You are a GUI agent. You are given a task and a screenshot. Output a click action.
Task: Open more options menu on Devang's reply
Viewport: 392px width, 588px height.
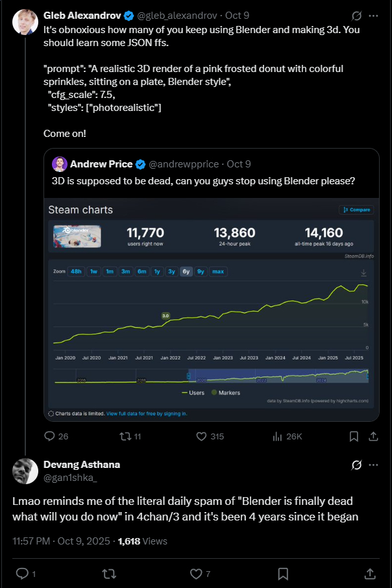click(x=373, y=465)
